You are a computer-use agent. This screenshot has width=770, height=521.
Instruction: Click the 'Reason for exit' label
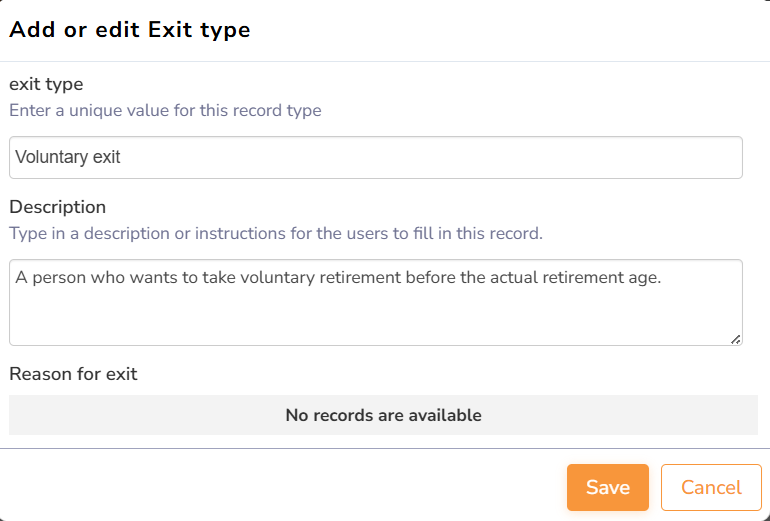(x=73, y=374)
